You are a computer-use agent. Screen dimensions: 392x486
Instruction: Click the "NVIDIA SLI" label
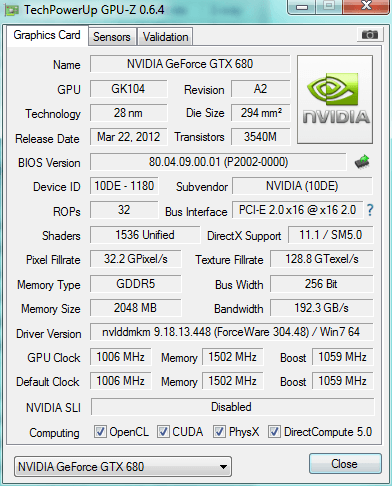(53, 408)
